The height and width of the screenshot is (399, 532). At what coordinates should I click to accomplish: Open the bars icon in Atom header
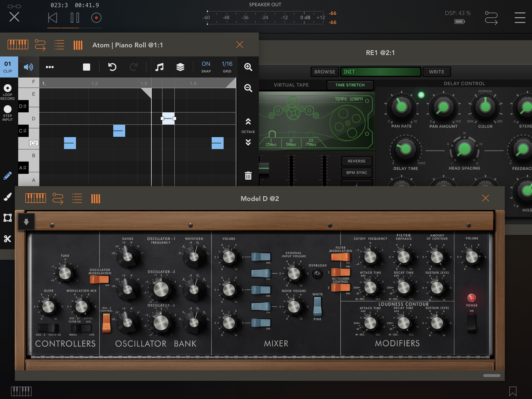[78, 45]
